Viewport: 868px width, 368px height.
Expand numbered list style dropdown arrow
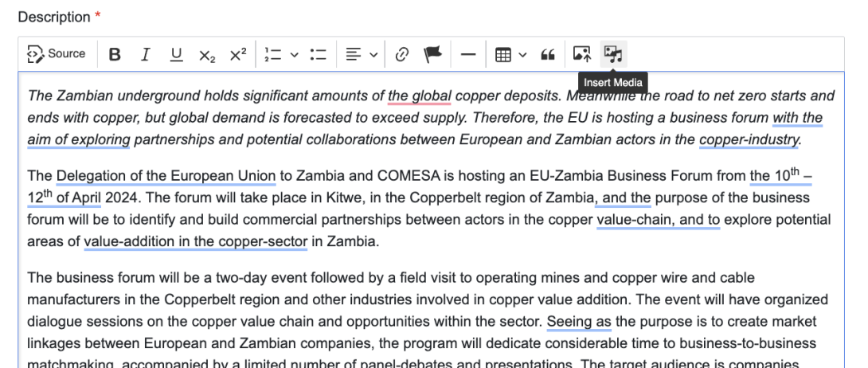click(294, 55)
